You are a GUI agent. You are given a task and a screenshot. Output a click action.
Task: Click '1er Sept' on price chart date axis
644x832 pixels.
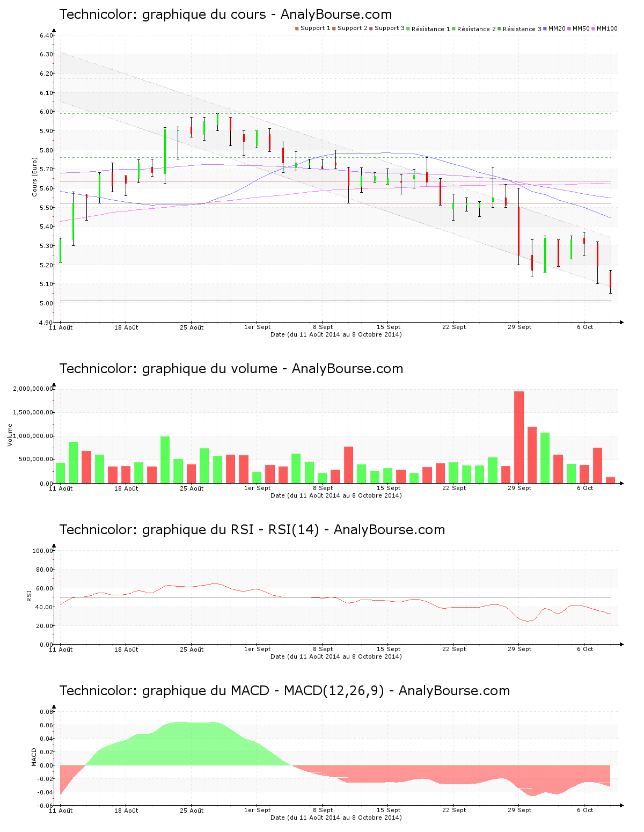[257, 327]
